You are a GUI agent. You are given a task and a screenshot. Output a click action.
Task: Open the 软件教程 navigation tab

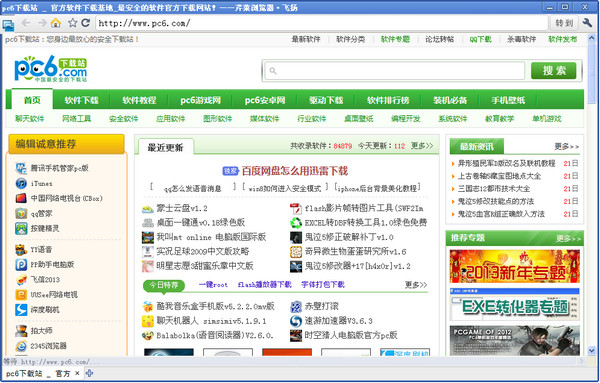click(139, 100)
